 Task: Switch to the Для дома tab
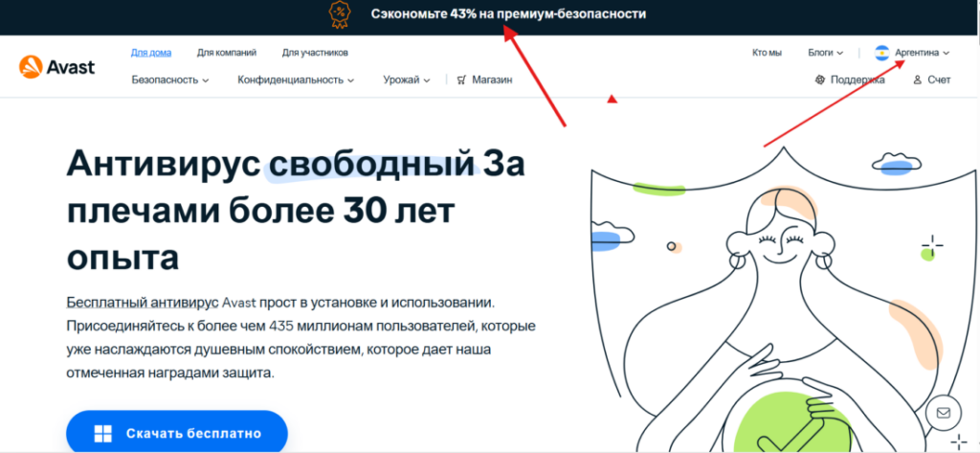tap(151, 53)
